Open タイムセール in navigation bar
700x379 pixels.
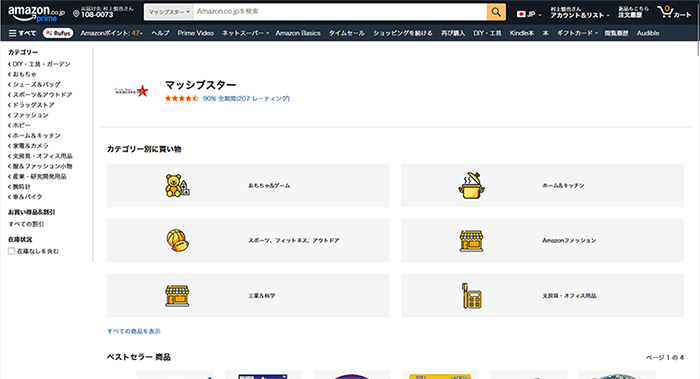[x=346, y=33]
